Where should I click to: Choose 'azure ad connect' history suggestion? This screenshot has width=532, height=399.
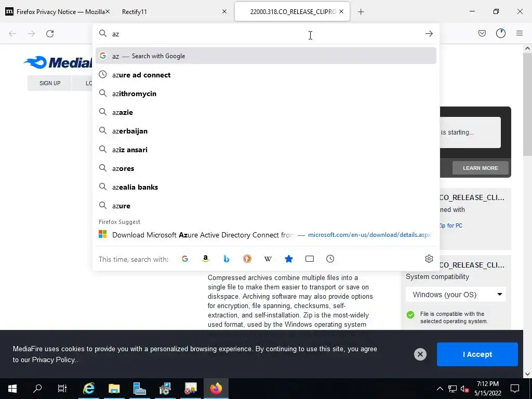tap(265, 75)
